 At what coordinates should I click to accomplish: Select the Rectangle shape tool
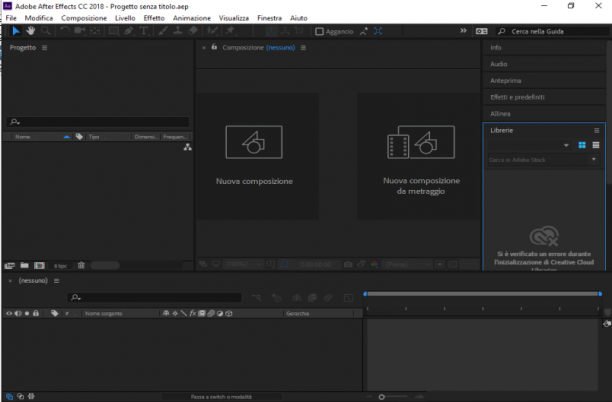pyautogui.click(x=114, y=31)
